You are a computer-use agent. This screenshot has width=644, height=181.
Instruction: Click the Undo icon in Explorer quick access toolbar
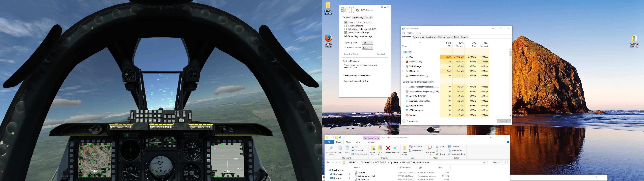tap(340, 137)
